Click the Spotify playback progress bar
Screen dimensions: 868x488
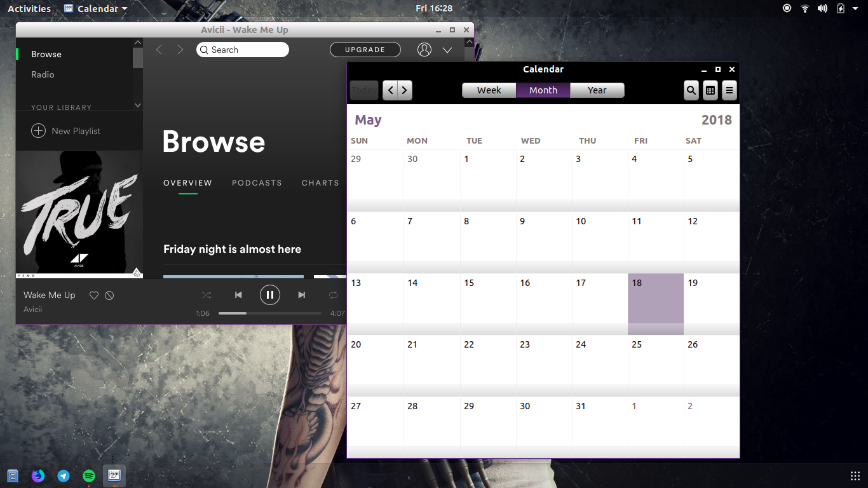pos(270,313)
